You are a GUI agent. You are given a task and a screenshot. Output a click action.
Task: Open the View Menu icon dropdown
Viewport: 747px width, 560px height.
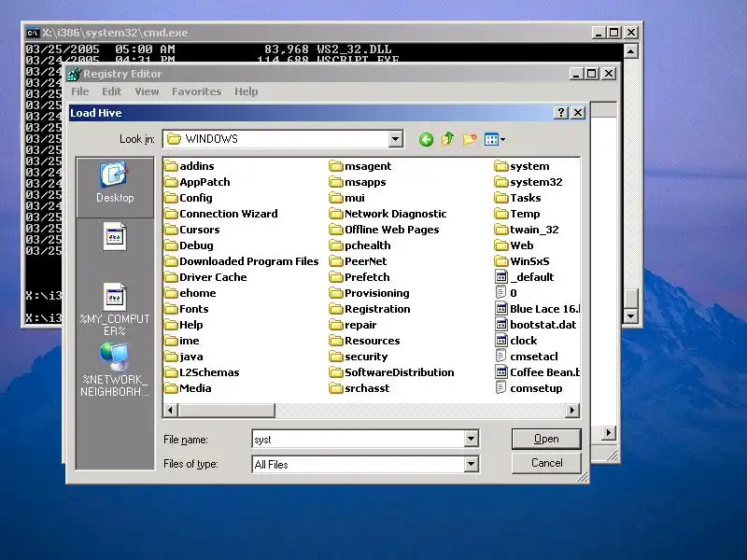pyautogui.click(x=495, y=139)
